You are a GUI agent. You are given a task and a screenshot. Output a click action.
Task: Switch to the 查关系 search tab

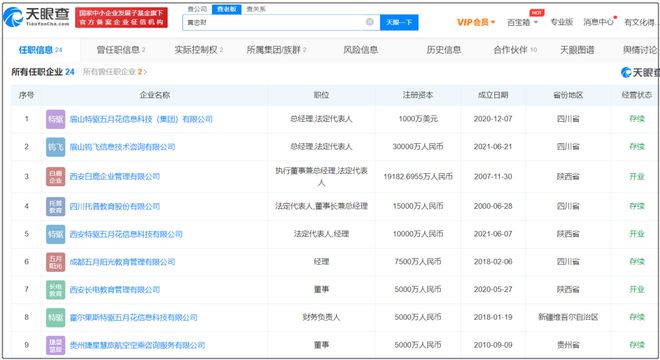point(256,9)
